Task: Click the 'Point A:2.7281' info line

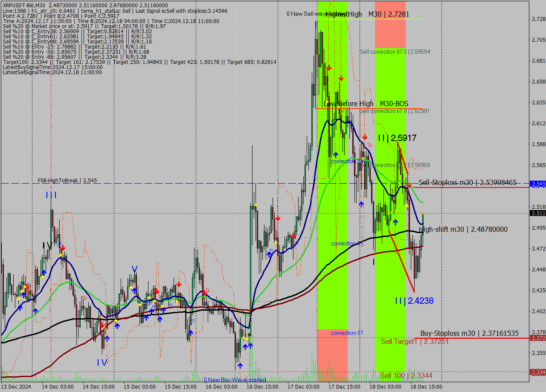Action: click(x=61, y=16)
